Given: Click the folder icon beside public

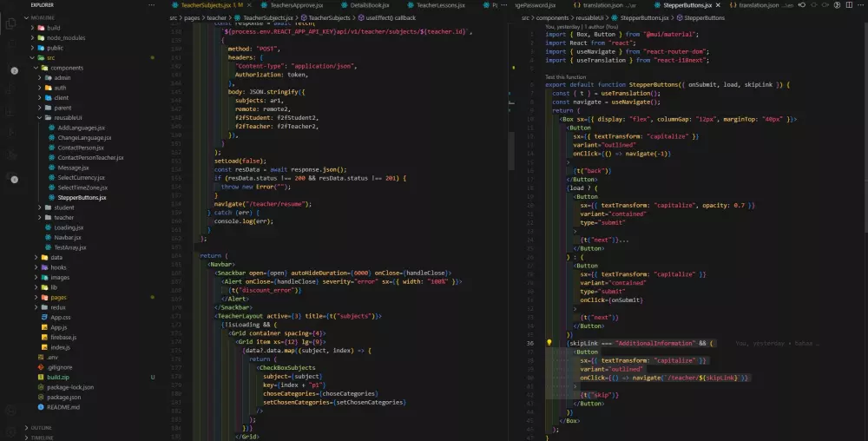Looking at the screenshot, I should [41, 48].
